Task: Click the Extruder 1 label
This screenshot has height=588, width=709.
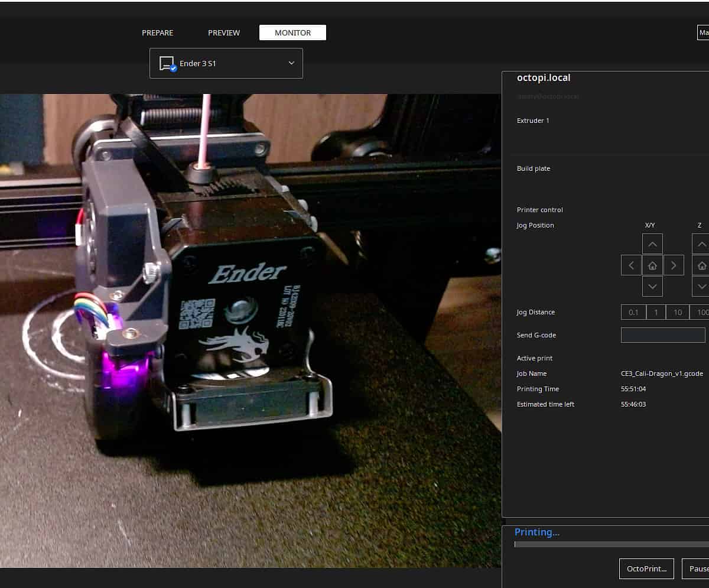Action: [x=533, y=121]
